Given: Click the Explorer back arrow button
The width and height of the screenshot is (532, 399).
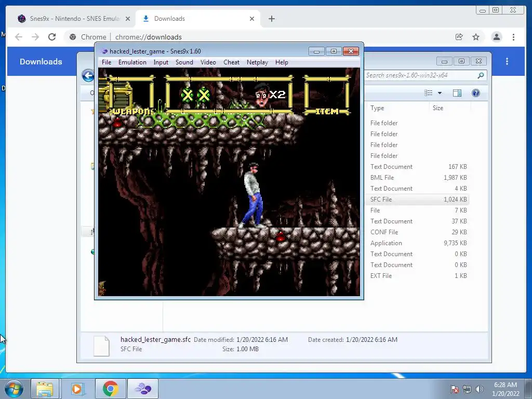Looking at the screenshot, I should pos(88,75).
